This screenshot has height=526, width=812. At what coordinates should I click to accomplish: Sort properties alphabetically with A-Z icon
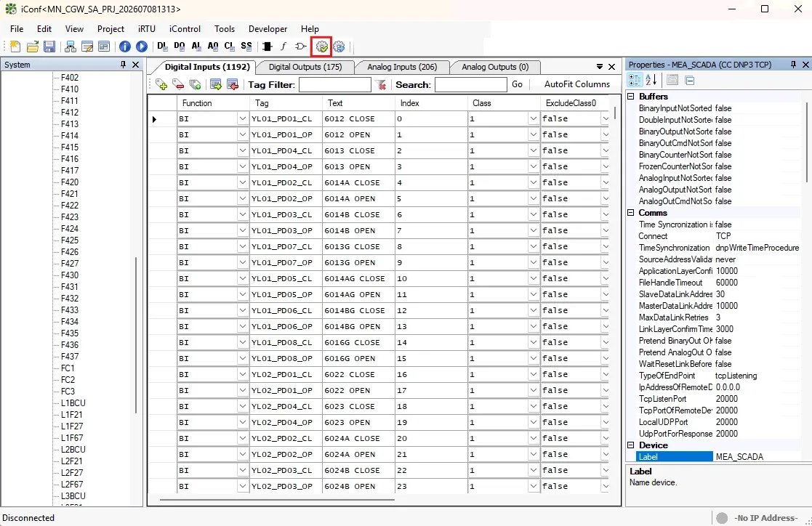tap(651, 80)
